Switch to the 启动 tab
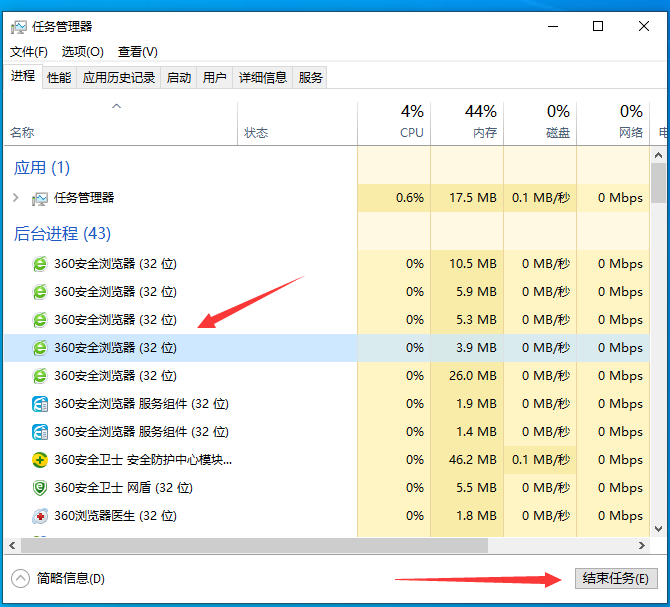 (x=179, y=78)
